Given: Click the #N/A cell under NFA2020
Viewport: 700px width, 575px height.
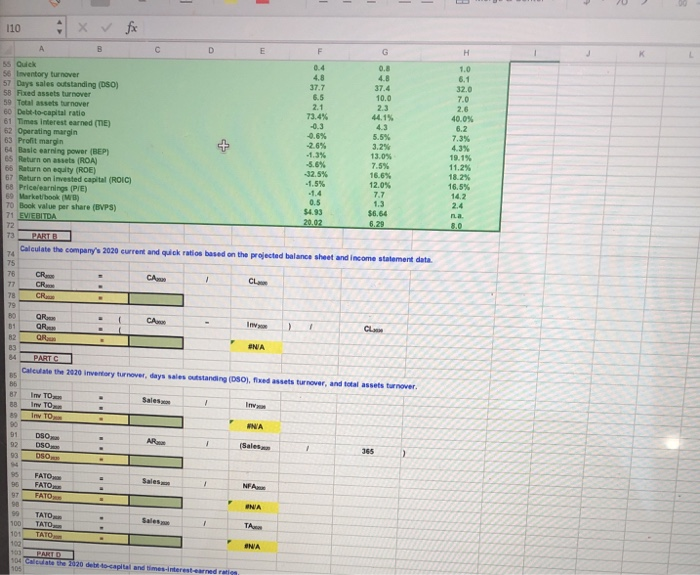Looking at the screenshot, I should coord(253,507).
